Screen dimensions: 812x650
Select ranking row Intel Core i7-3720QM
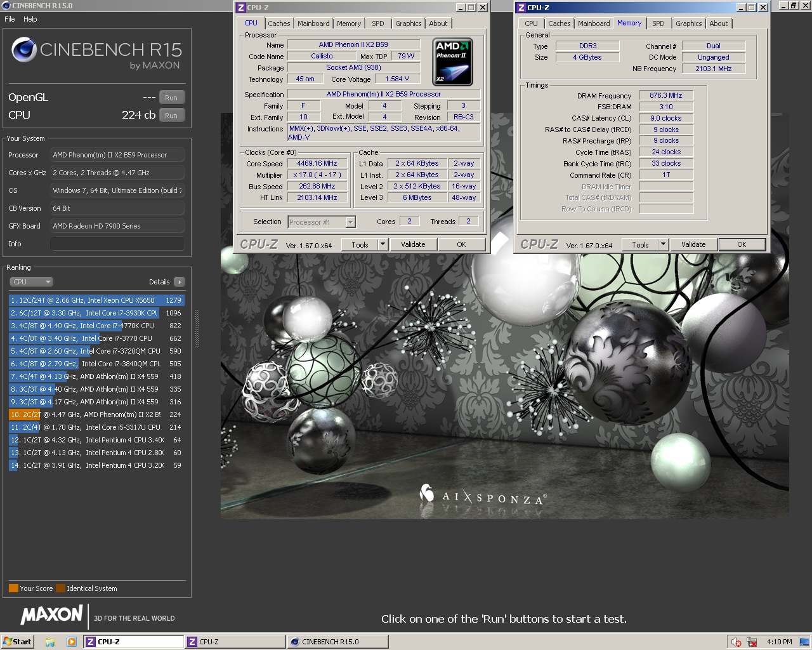[x=96, y=351]
